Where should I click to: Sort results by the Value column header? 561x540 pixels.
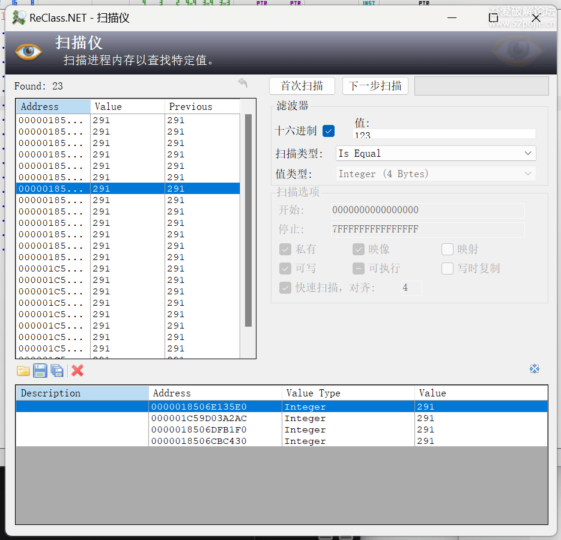(127, 107)
